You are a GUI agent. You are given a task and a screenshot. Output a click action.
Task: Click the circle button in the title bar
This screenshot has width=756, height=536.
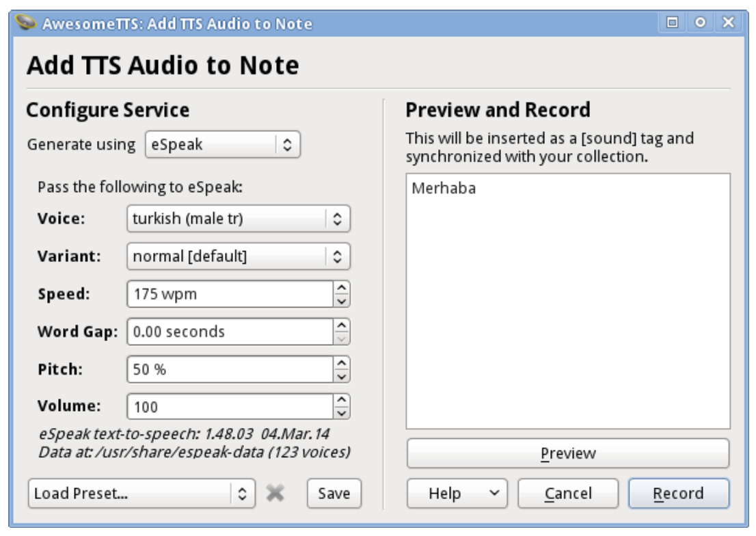tap(700, 22)
